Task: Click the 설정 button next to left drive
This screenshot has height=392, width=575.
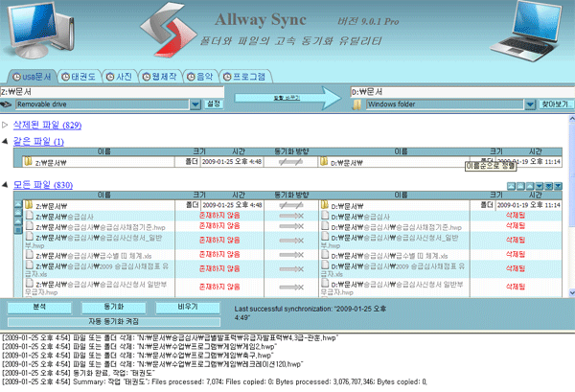Action: pyautogui.click(x=214, y=104)
